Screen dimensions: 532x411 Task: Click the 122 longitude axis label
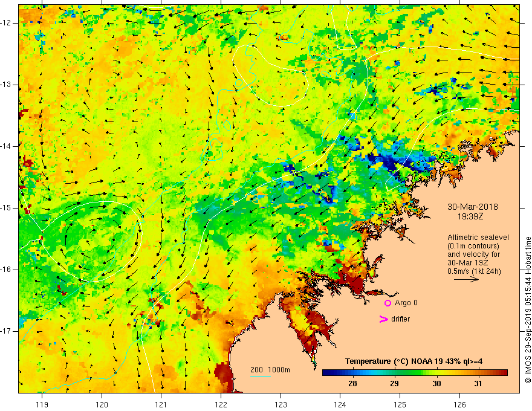pyautogui.click(x=221, y=404)
